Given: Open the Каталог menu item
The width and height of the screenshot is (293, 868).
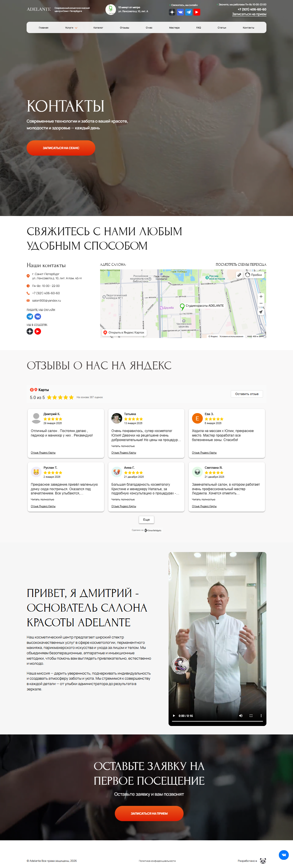Looking at the screenshot, I should [98, 28].
